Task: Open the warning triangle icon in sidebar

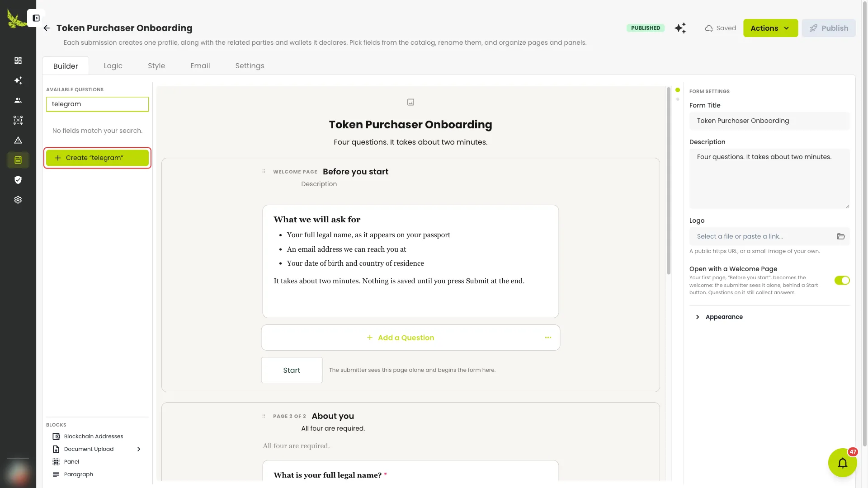Action: (18, 140)
